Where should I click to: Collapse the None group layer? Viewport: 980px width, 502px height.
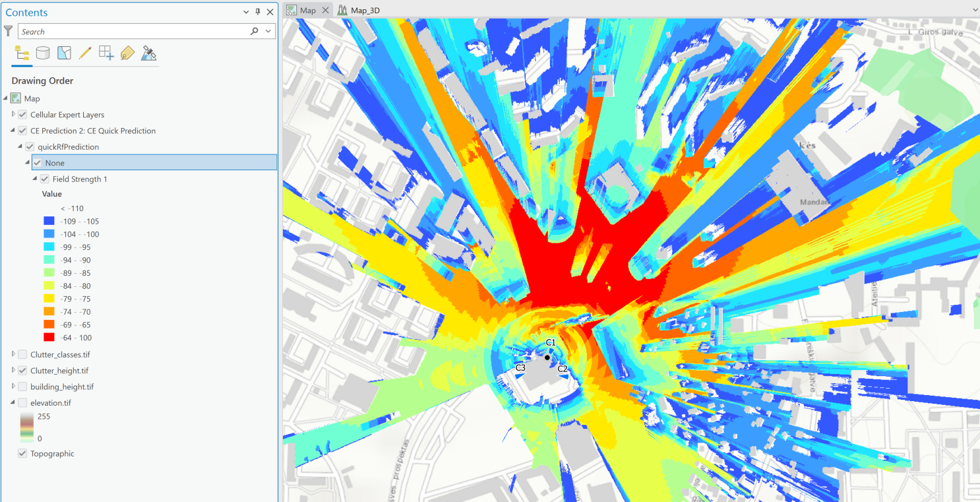[x=28, y=162]
